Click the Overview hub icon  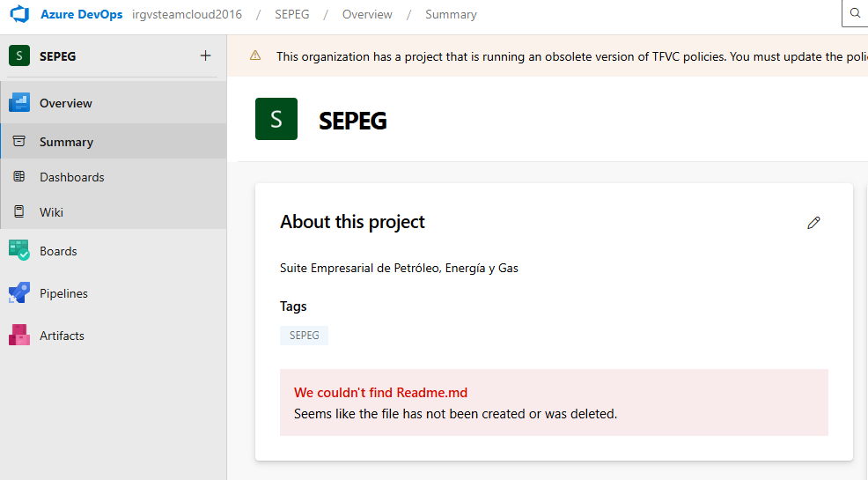tap(19, 102)
